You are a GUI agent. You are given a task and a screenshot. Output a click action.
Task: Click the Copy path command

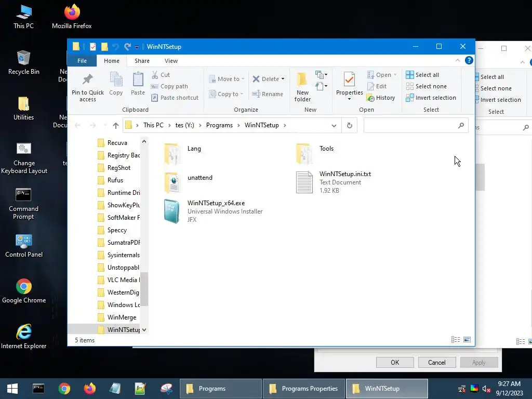(x=169, y=86)
